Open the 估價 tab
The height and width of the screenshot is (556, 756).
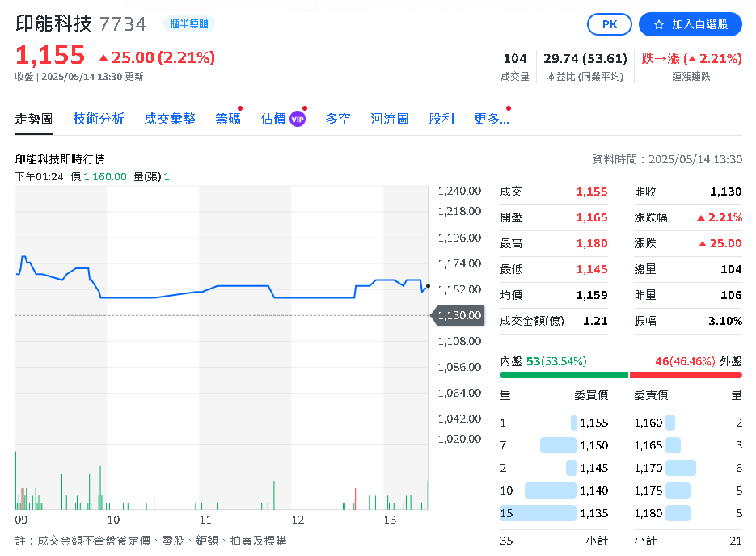273,119
